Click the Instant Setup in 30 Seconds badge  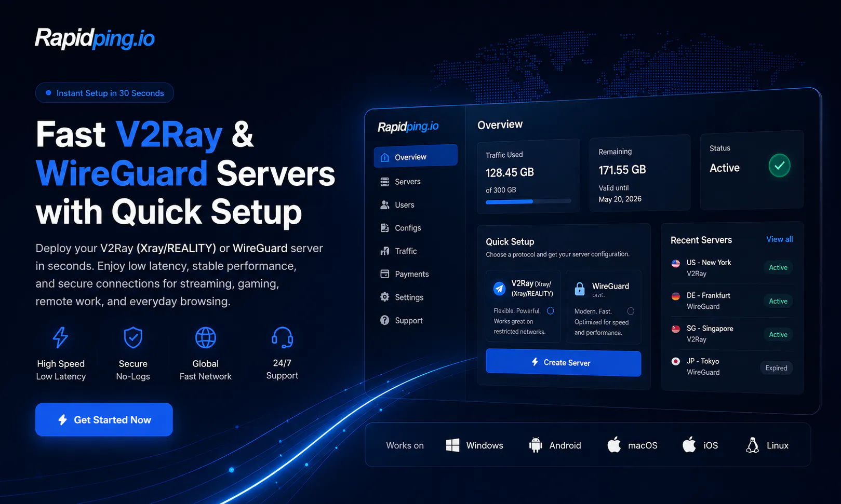(104, 93)
